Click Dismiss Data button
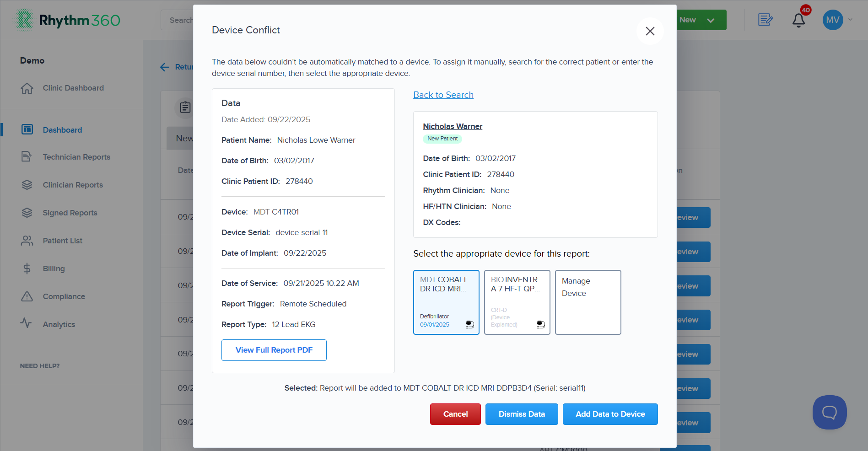This screenshot has width=868, height=451. tap(522, 414)
